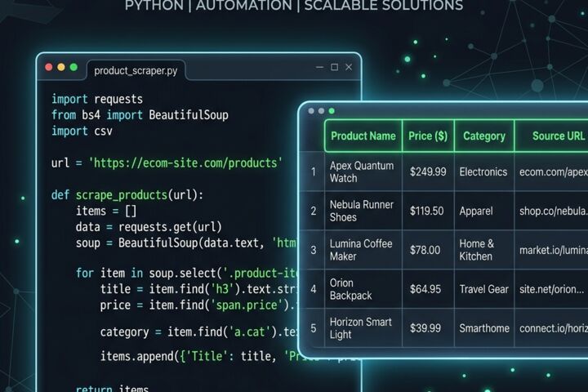The width and height of the screenshot is (588, 392).
Task: Click the $119.50 price cell
Action: (428, 211)
